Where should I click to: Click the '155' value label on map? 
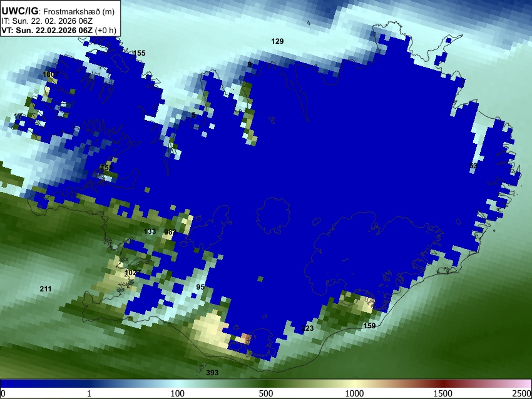(139, 53)
